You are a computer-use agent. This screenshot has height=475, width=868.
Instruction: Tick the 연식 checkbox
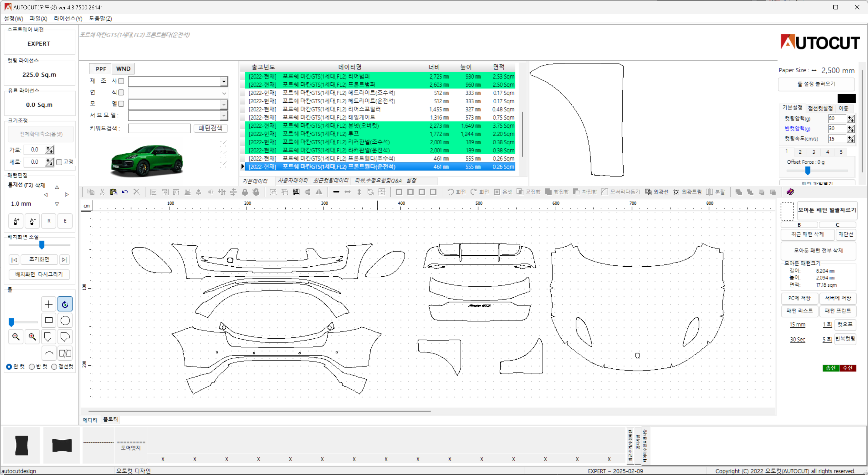point(121,92)
